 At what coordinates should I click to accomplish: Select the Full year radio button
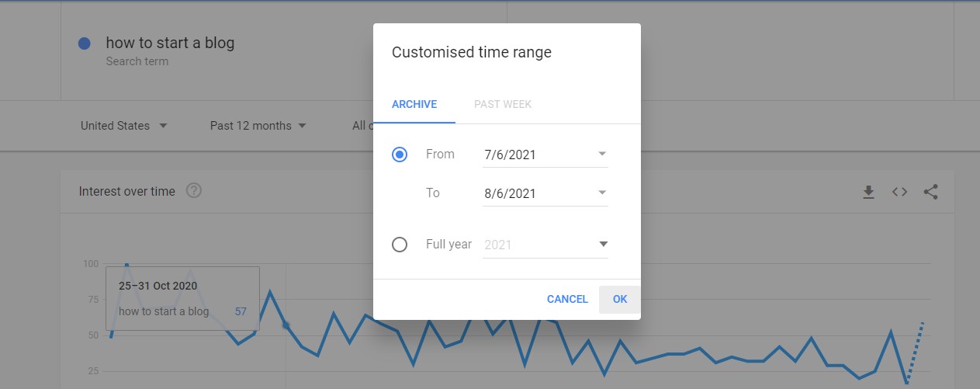400,245
